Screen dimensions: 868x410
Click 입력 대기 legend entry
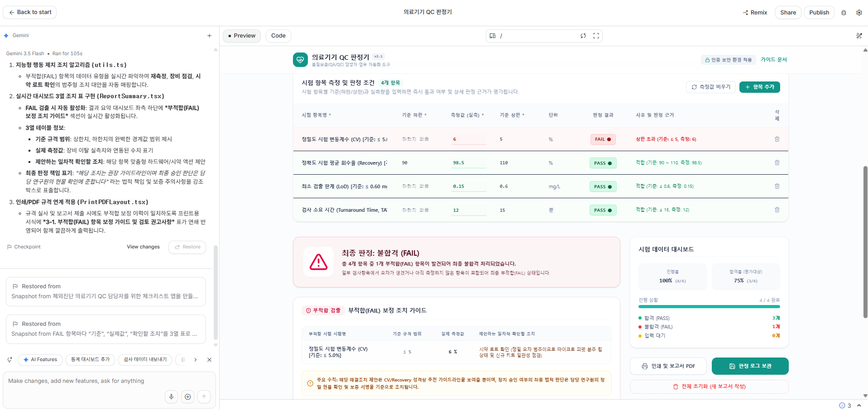[652, 336]
